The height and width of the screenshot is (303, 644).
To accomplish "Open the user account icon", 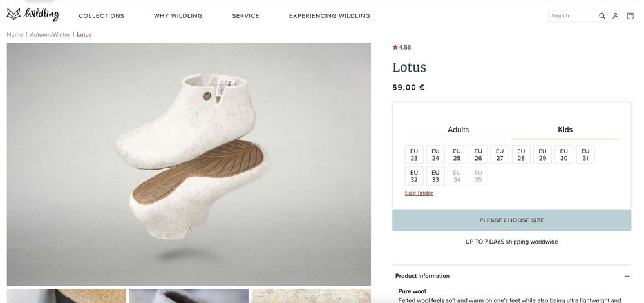I will pos(616,16).
